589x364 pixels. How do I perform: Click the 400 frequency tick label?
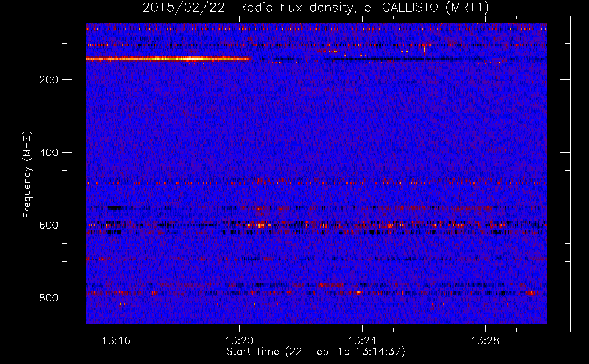[x=49, y=153]
